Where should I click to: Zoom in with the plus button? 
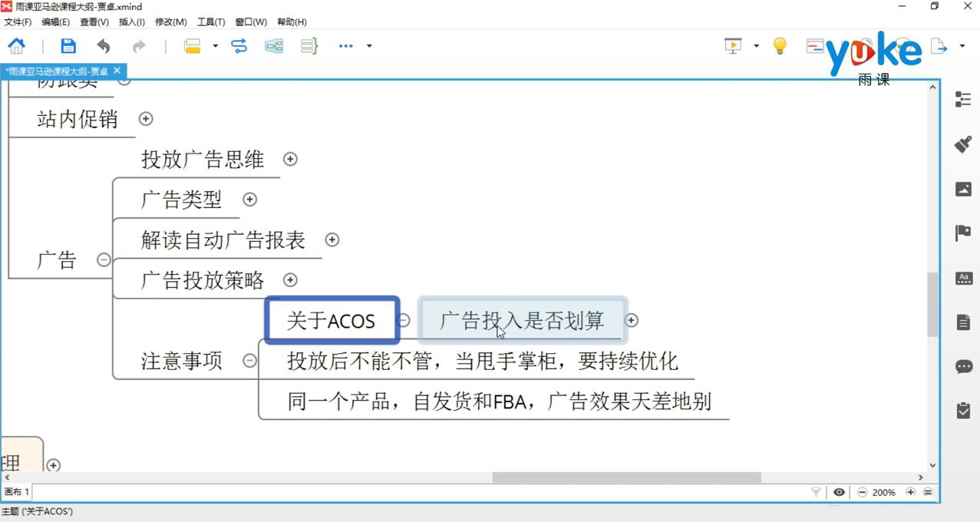click(x=910, y=492)
